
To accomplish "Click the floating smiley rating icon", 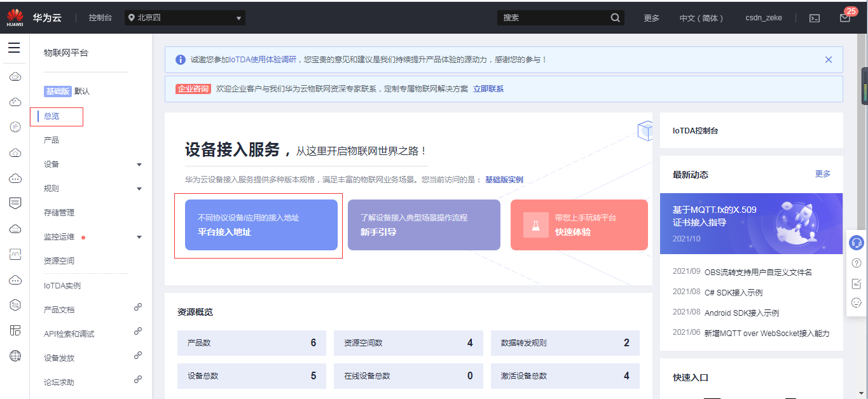I will pyautogui.click(x=857, y=303).
